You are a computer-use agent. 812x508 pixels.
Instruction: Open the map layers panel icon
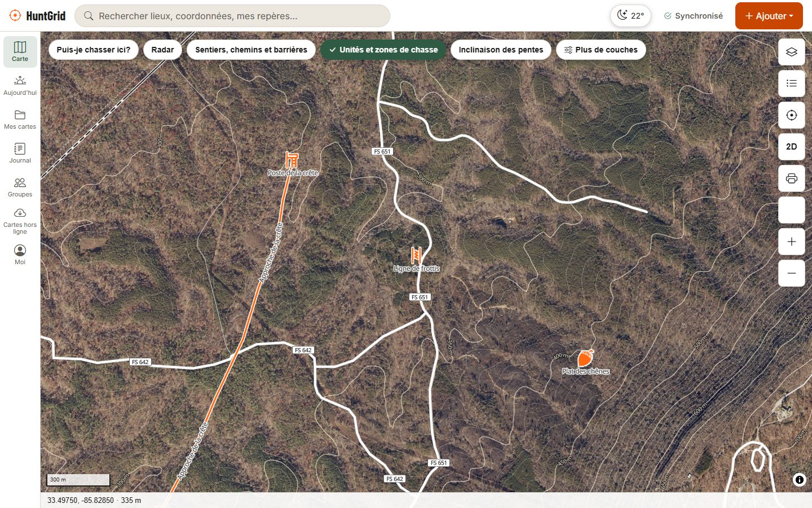pos(792,52)
